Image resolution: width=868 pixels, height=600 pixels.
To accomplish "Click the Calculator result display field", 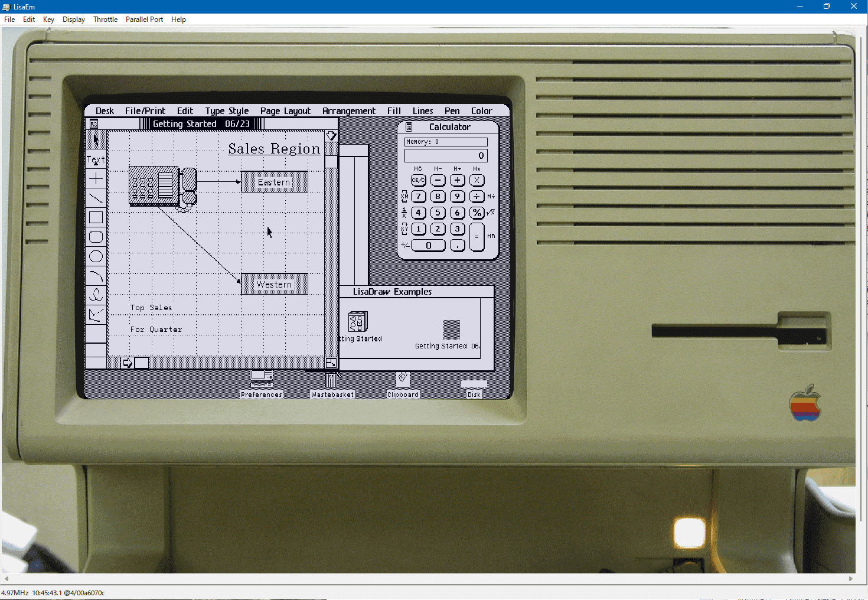I will [x=446, y=156].
